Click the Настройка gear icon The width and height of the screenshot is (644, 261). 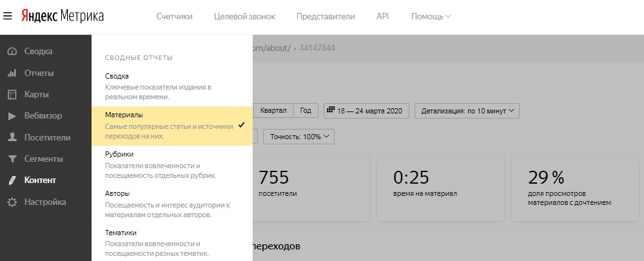(x=12, y=202)
